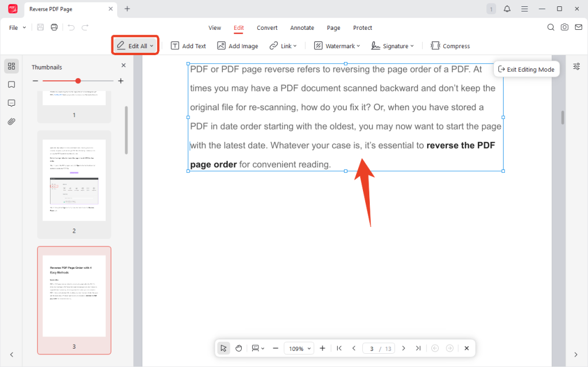Open the Comments panel icon
Image resolution: width=588 pixels, height=367 pixels.
[x=11, y=103]
